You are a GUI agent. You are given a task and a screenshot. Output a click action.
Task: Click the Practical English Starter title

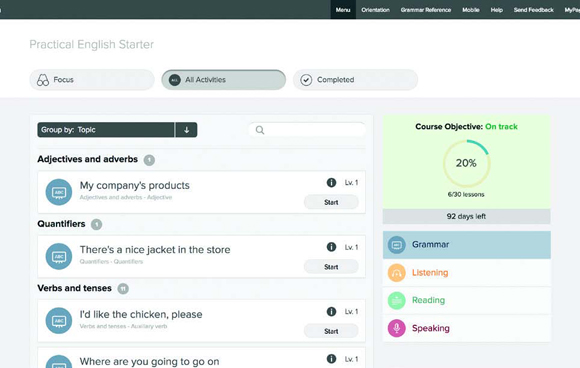pyautogui.click(x=91, y=44)
